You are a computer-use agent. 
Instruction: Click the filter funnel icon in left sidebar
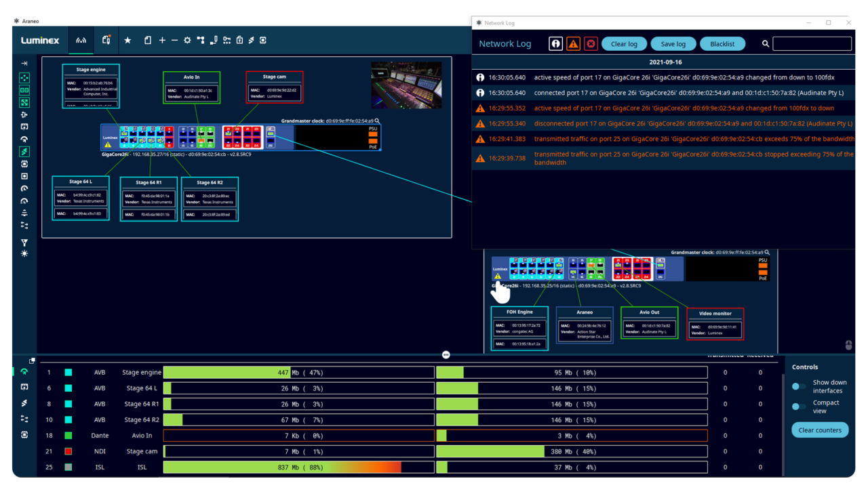click(x=24, y=243)
